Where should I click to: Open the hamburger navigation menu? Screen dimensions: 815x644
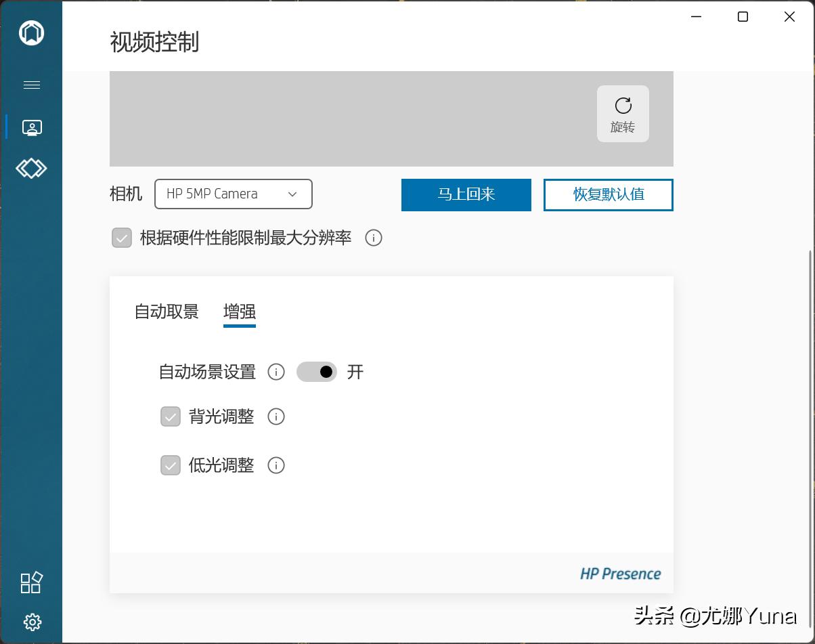click(x=32, y=85)
